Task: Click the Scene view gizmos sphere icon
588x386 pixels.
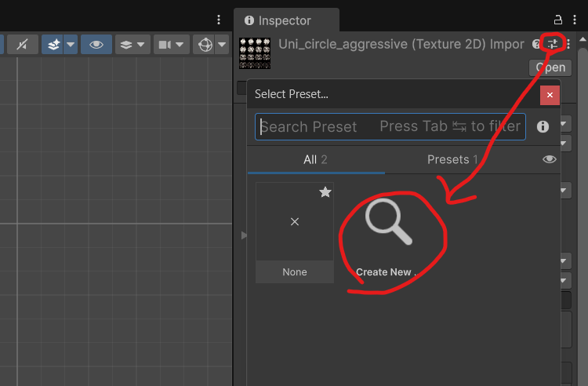Action: tap(205, 45)
